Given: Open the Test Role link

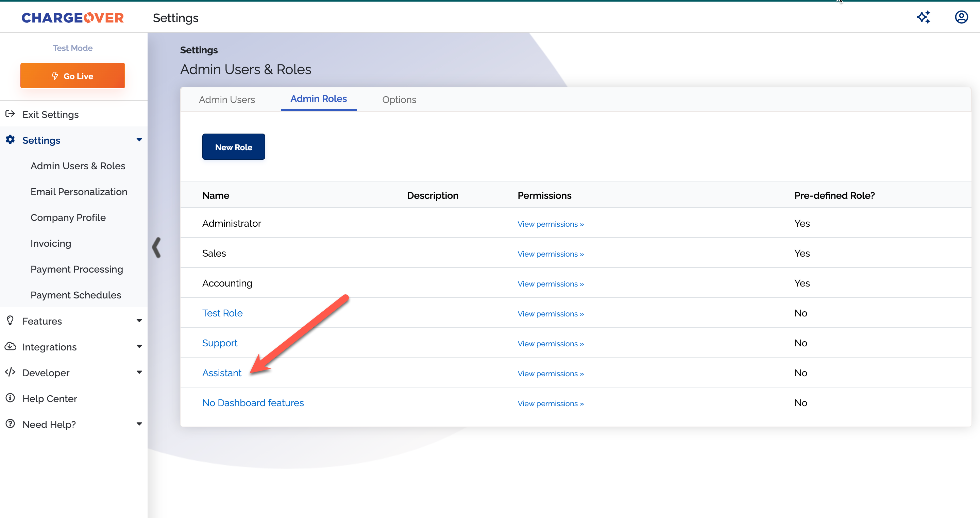Looking at the screenshot, I should (x=222, y=313).
